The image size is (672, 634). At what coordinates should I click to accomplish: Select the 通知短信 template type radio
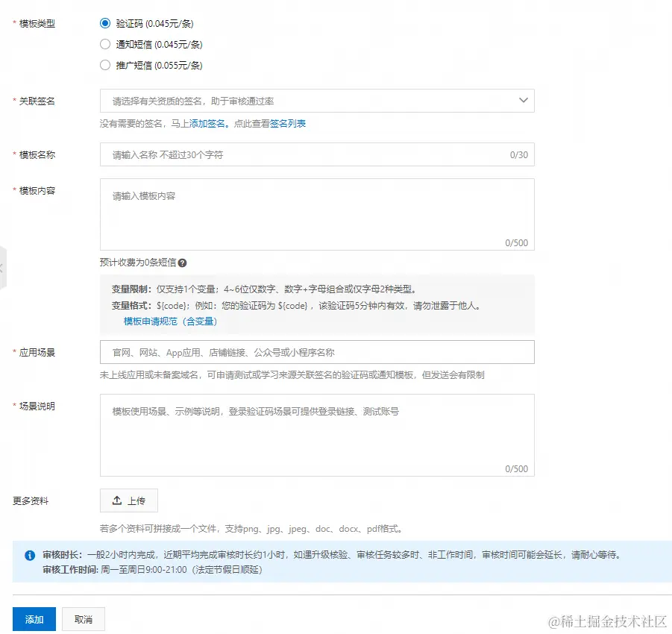tap(105, 44)
